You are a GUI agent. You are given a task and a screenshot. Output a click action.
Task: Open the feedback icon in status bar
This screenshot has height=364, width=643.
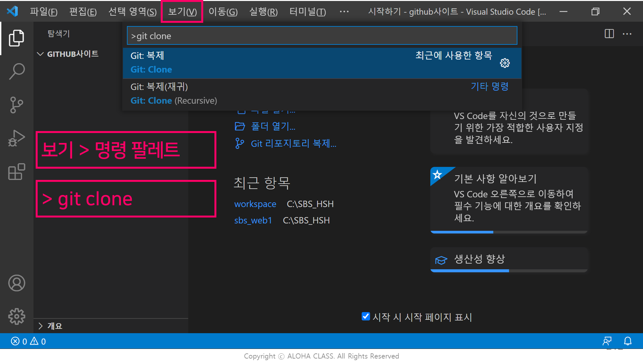607,341
